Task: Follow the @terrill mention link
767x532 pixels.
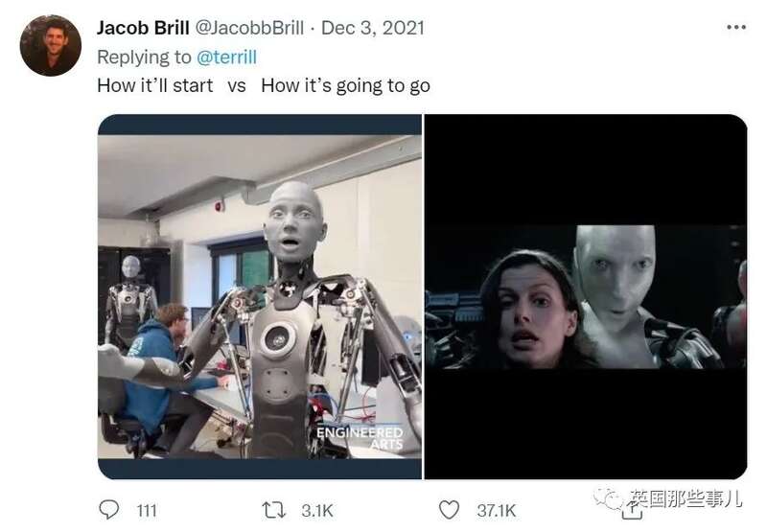Action: 226,58
